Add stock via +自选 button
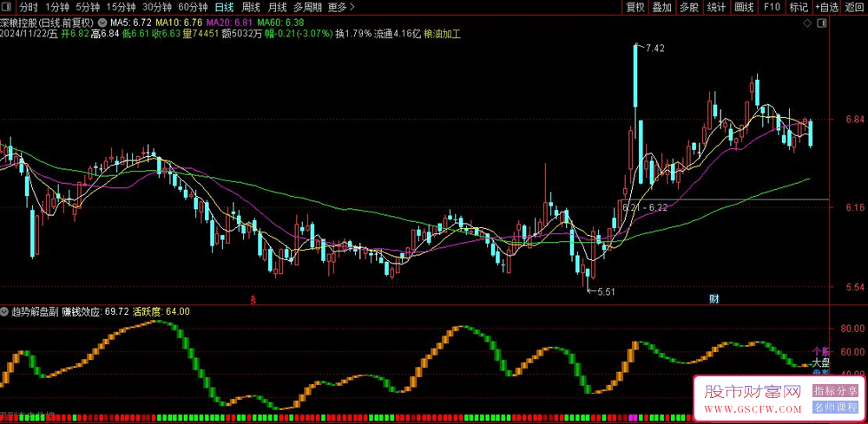 (827, 7)
